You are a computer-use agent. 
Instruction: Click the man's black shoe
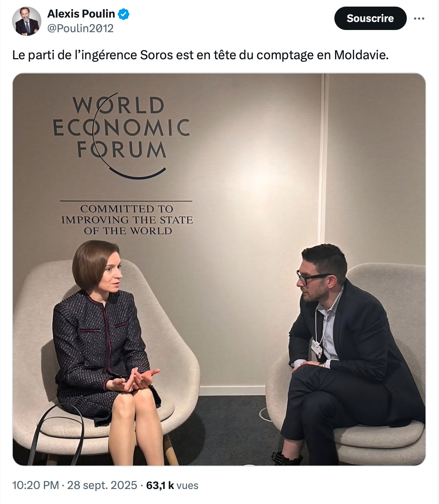click(286, 458)
